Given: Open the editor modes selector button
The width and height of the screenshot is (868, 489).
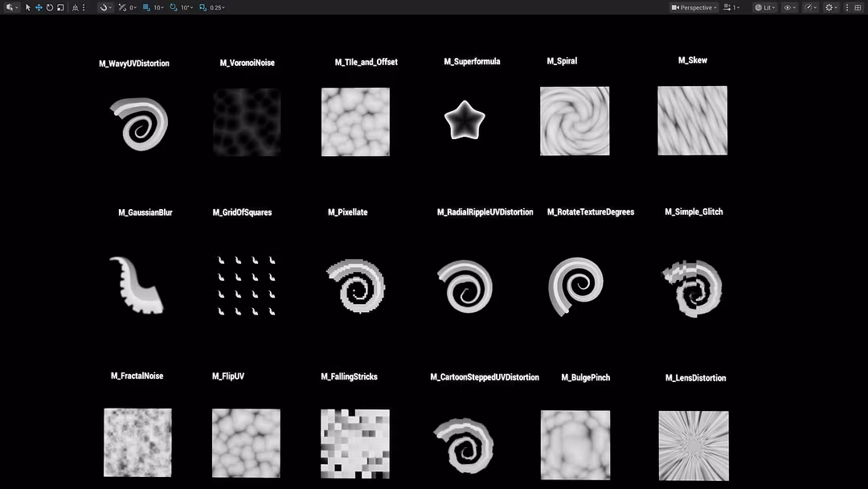Looking at the screenshot, I should (11, 7).
